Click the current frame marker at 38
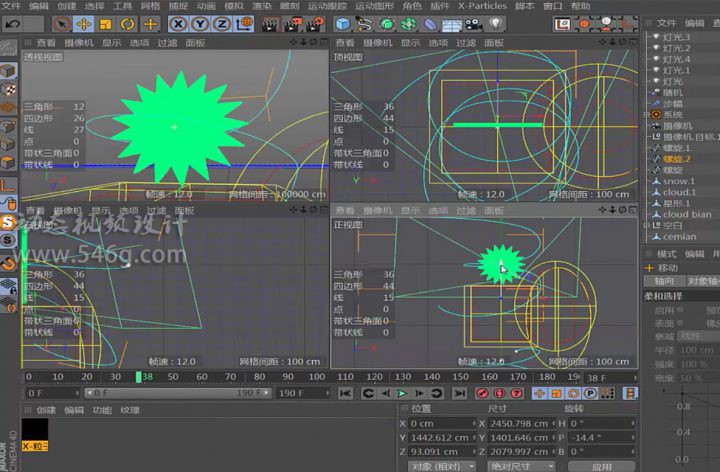The width and height of the screenshot is (720, 472). [x=139, y=377]
